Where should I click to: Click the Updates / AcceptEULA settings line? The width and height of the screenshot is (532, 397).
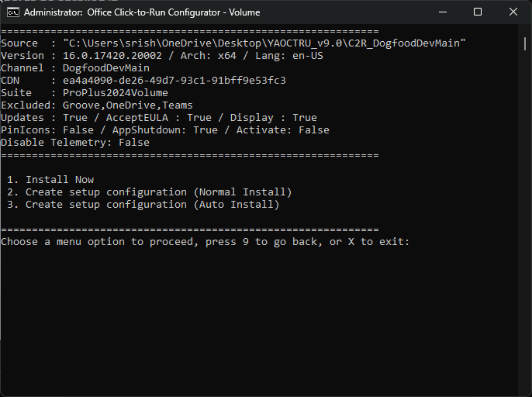(x=159, y=118)
